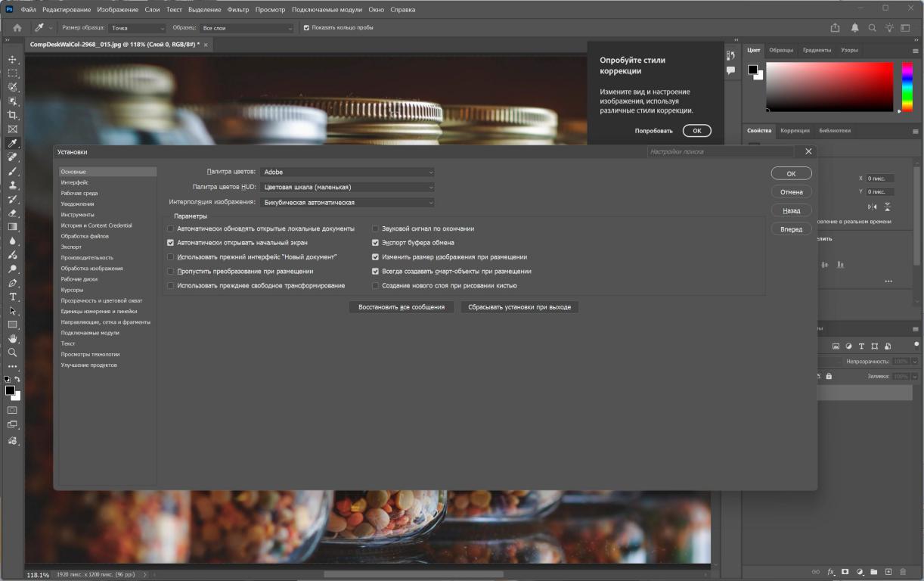Toggle 'Автоматически открывать начальный экран' checkbox

[170, 243]
